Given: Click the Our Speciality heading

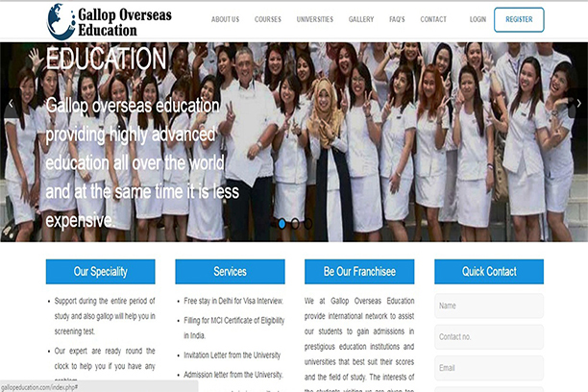Looking at the screenshot, I should pos(100,272).
